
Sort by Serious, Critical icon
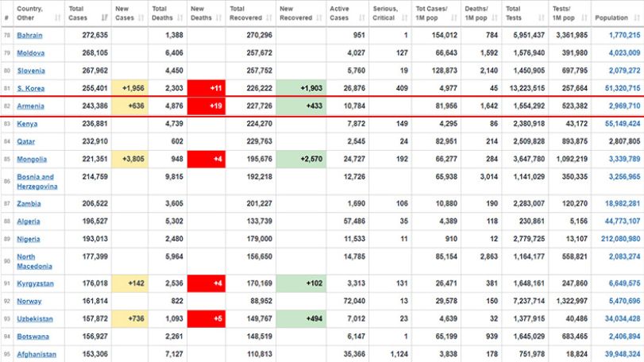click(x=404, y=17)
